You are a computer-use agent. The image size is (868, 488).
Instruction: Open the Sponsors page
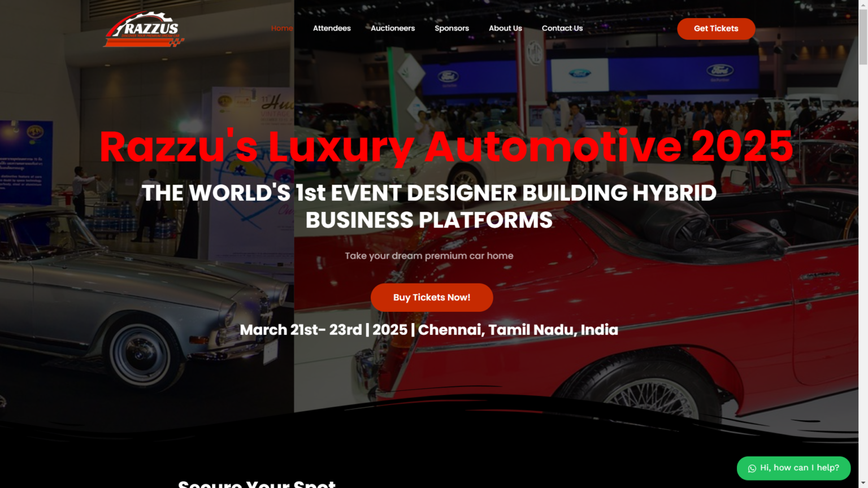click(x=452, y=28)
